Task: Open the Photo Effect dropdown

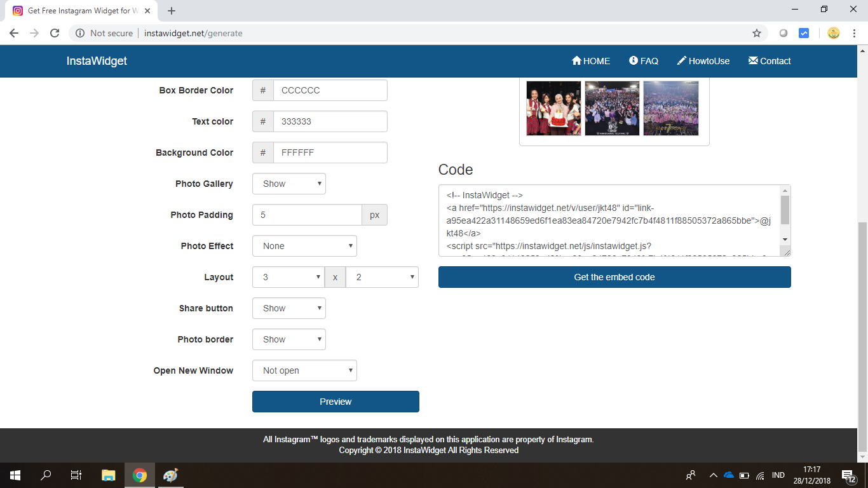Action: coord(304,246)
